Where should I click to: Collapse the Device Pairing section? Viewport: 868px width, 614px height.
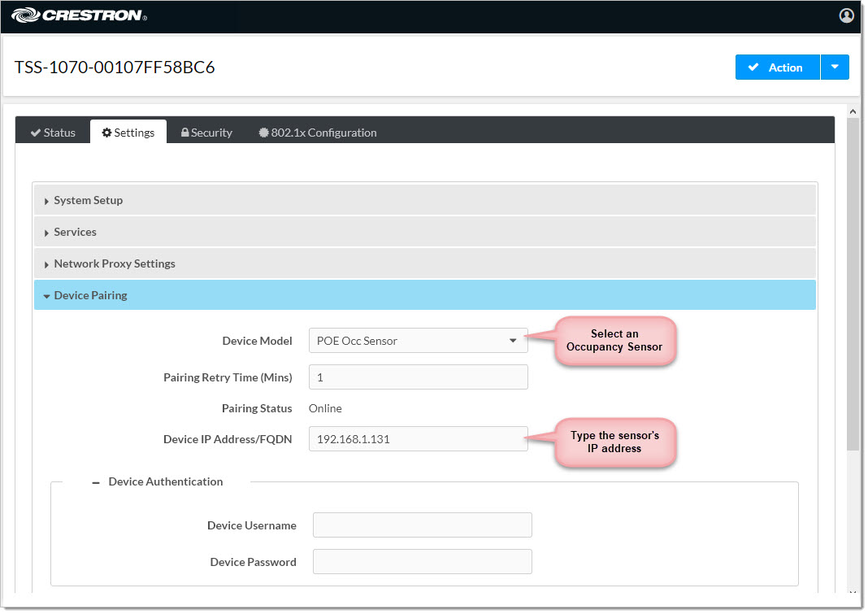90,295
